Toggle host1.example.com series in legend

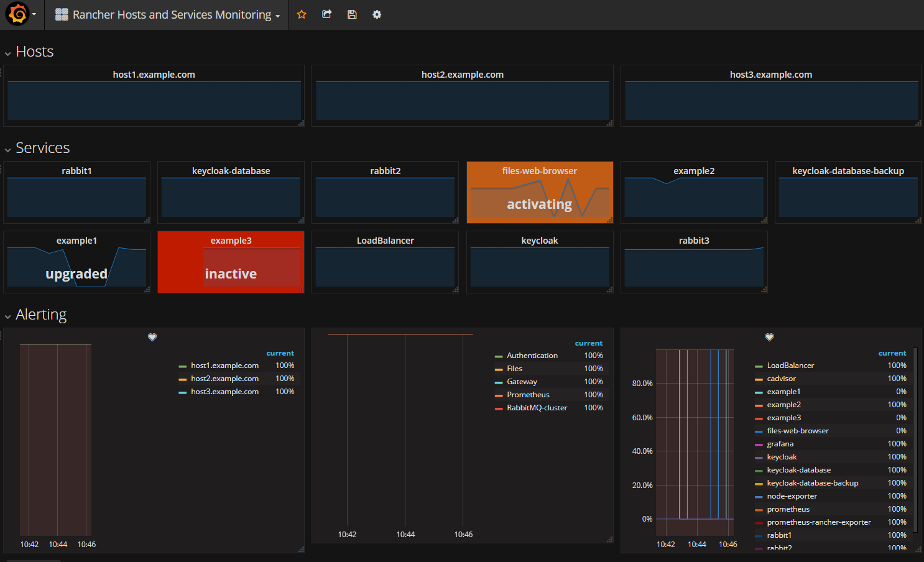click(224, 366)
